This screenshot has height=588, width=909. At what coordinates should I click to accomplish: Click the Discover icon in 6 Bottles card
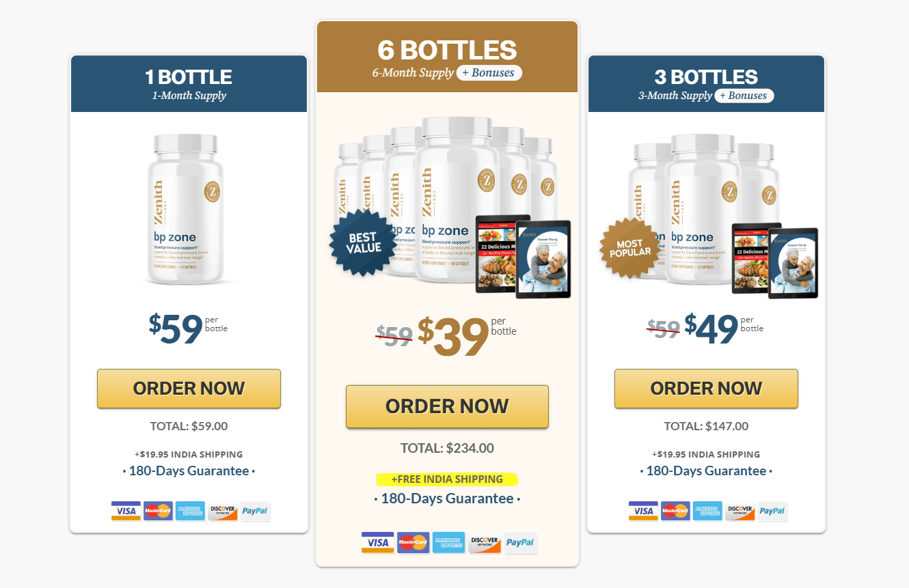click(485, 543)
